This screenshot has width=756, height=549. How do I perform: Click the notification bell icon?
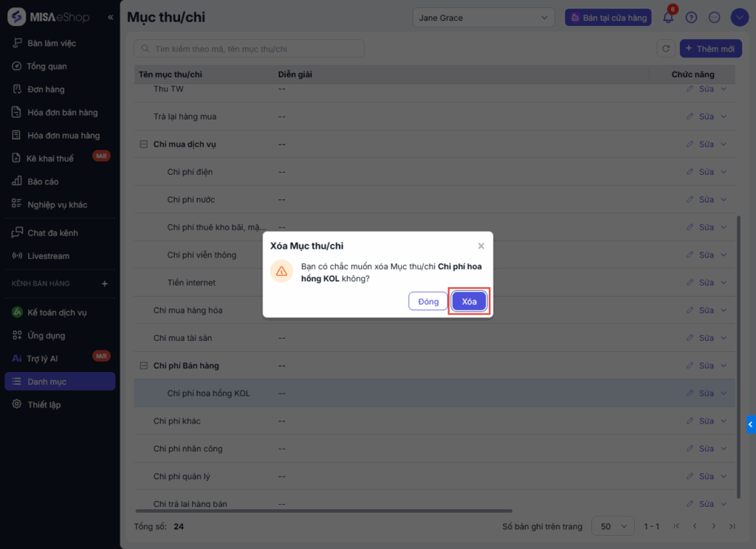click(x=668, y=18)
